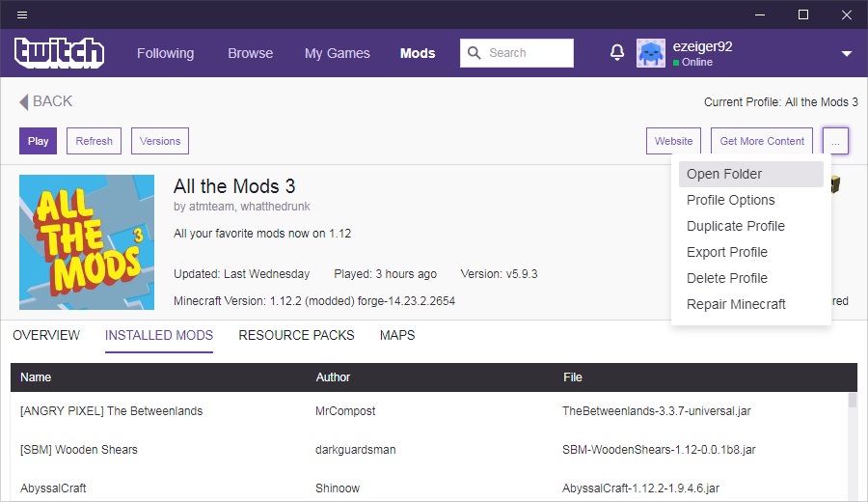This screenshot has width=868, height=502.
Task: Click the All the Mods 3 thumbnail
Action: point(87,242)
